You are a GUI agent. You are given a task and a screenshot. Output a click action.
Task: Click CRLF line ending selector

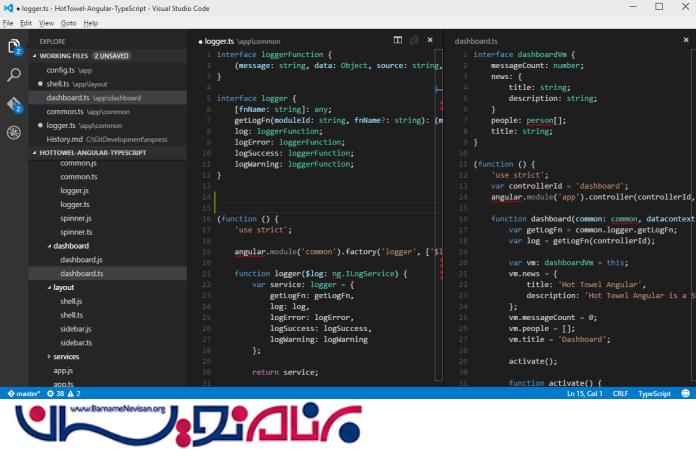coord(620,394)
